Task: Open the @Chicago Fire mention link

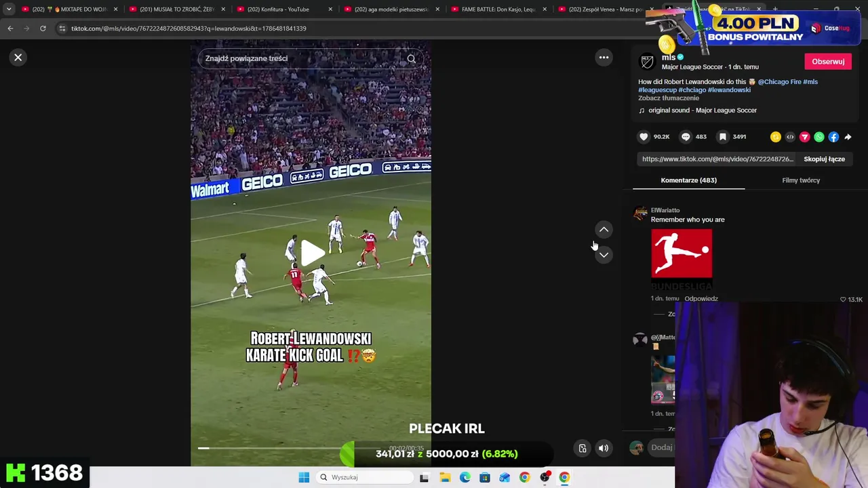Action: point(779,82)
